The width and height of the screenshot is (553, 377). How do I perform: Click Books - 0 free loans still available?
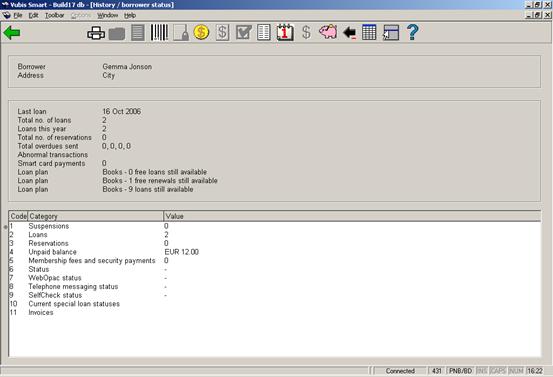[154, 172]
